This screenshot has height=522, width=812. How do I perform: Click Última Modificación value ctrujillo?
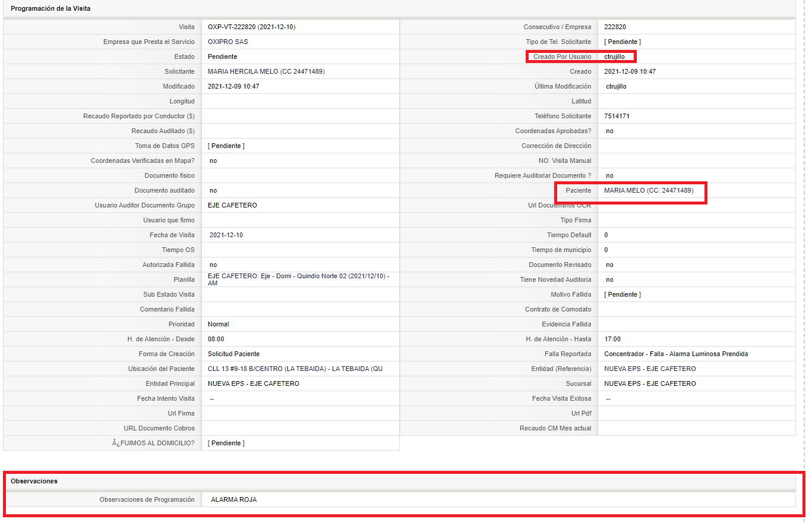(616, 86)
